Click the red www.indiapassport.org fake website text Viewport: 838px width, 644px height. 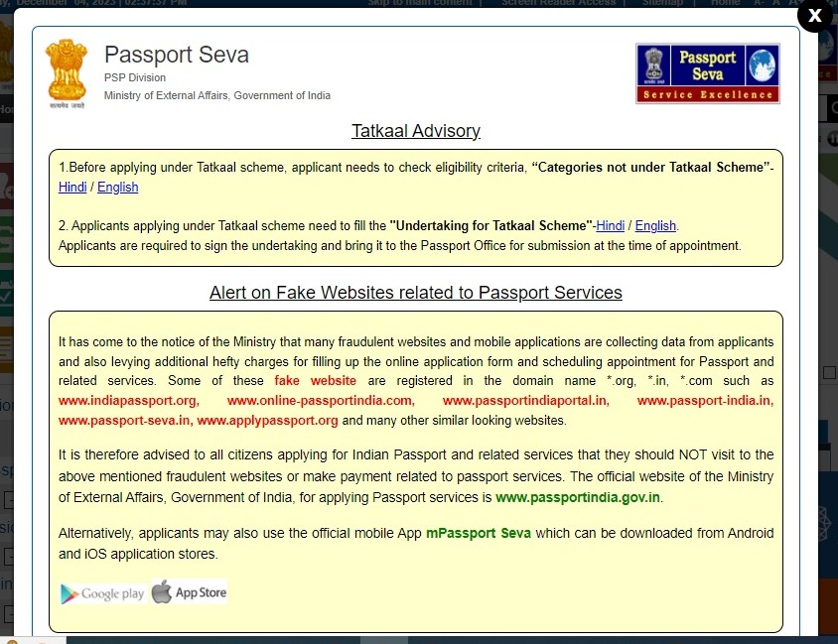click(x=129, y=401)
